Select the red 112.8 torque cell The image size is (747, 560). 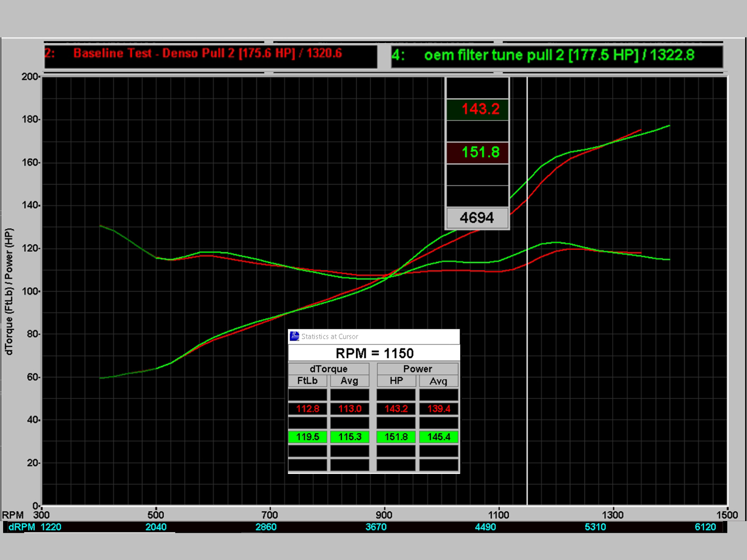point(307,409)
